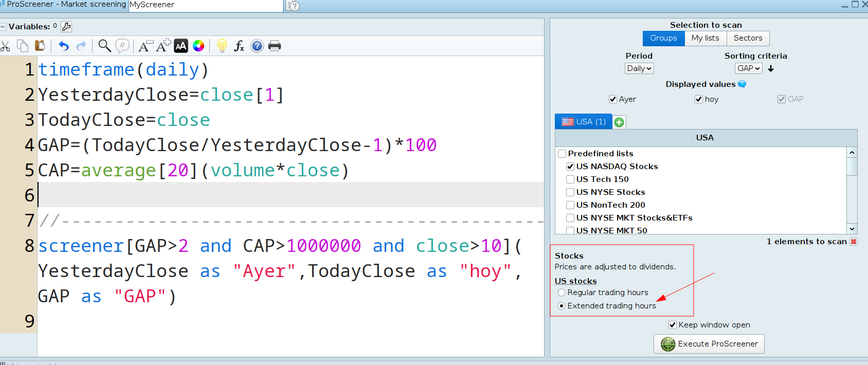Check US NYSE Stocks list
The height and width of the screenshot is (365, 868).
[x=570, y=192]
